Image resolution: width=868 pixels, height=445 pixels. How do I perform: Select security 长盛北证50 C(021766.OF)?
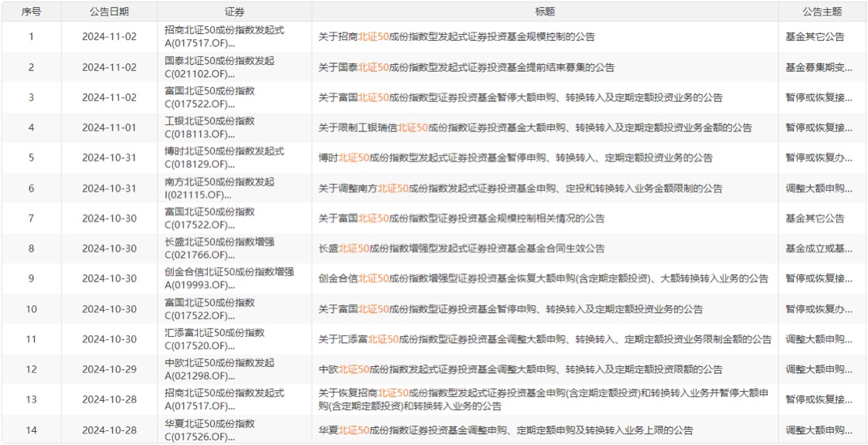[x=220, y=249]
